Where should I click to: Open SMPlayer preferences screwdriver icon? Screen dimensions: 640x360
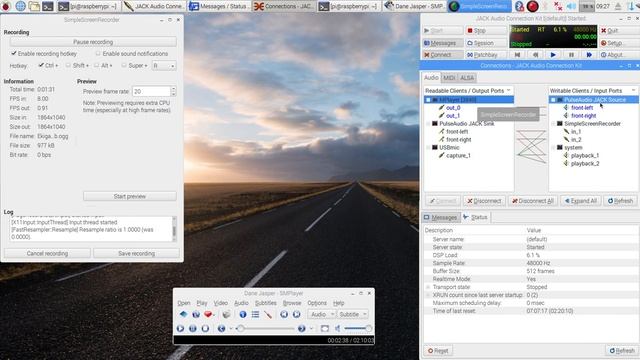(267, 314)
